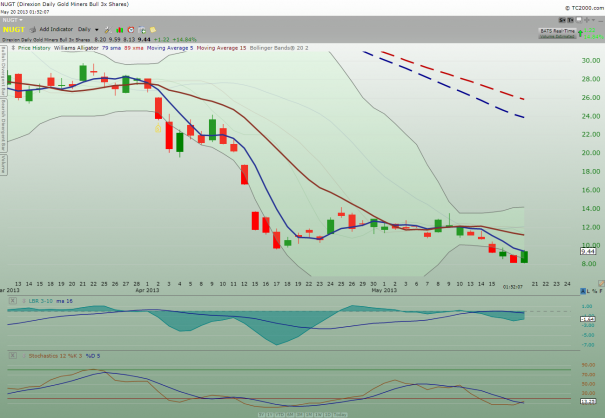The image size is (605, 418).
Task: Open the S dropdown at top right
Action: [562, 20]
